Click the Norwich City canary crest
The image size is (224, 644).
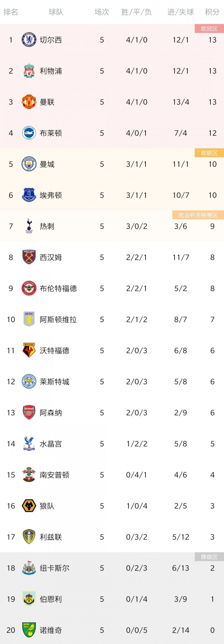point(29,630)
